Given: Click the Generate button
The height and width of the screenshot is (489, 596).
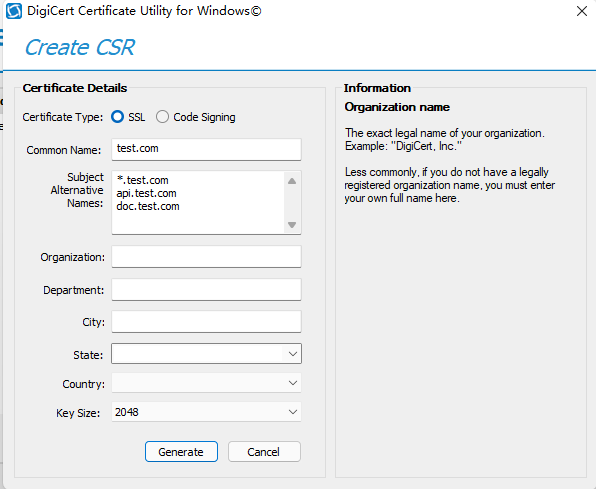Looking at the screenshot, I should click(x=181, y=452).
